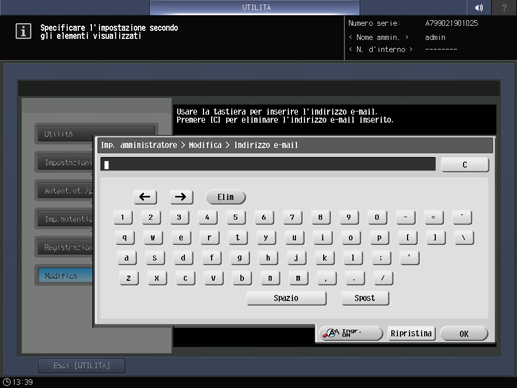This screenshot has width=517, height=388.
Task: Clear email address with C button
Action: (x=465, y=165)
